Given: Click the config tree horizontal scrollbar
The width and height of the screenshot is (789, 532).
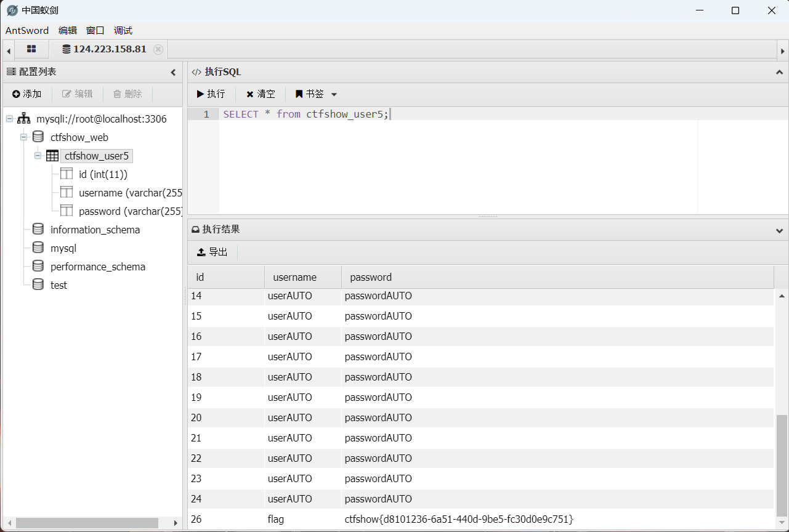Looking at the screenshot, I should point(87,523).
